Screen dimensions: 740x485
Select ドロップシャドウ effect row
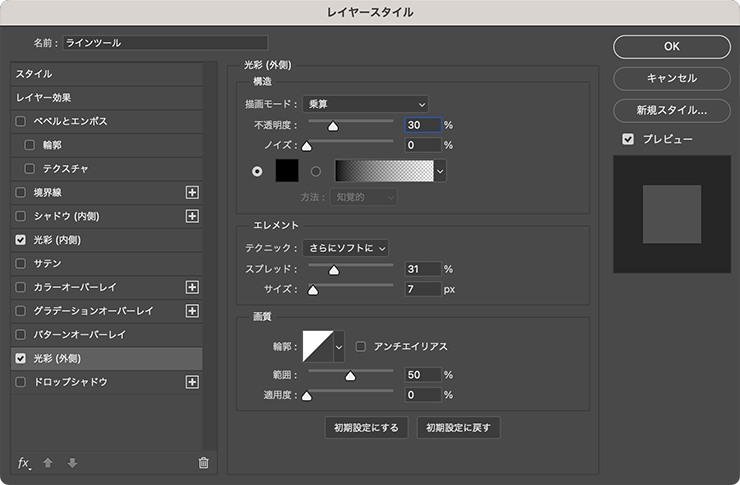click(x=107, y=382)
